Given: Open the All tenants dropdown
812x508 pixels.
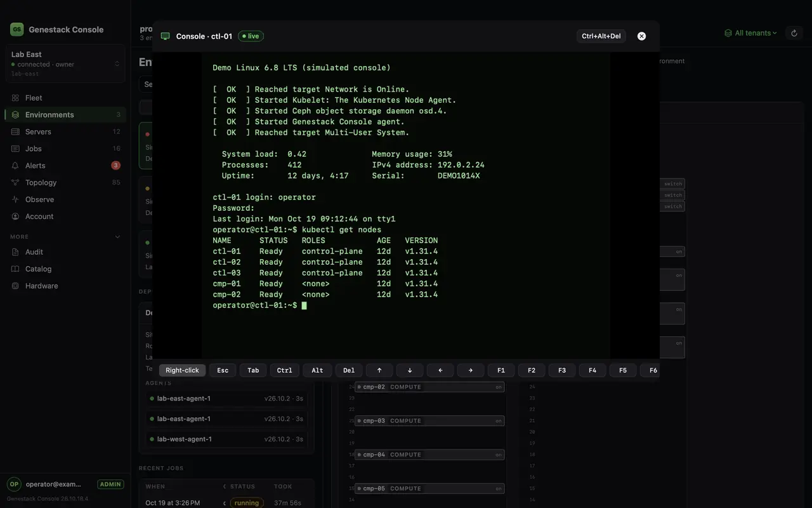Looking at the screenshot, I should [x=750, y=33].
